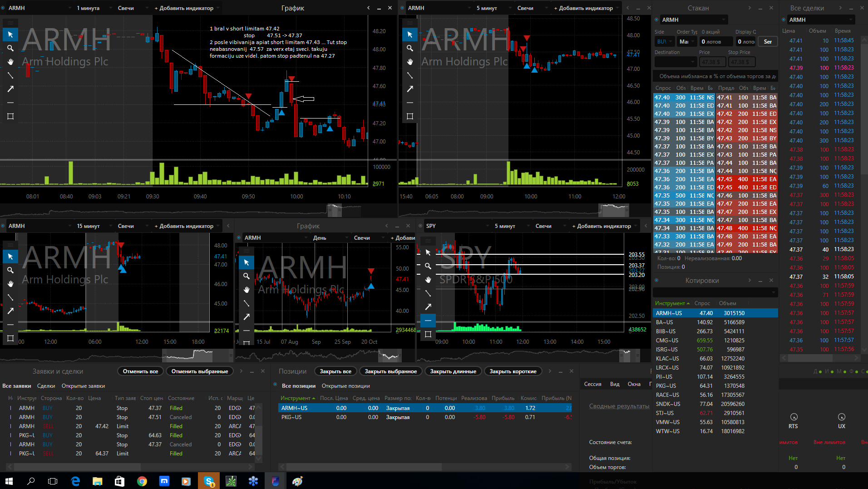Screen dimensions: 868x489
Task: Choose the hand tool in 15-minute ARMH chart
Action: click(x=10, y=284)
